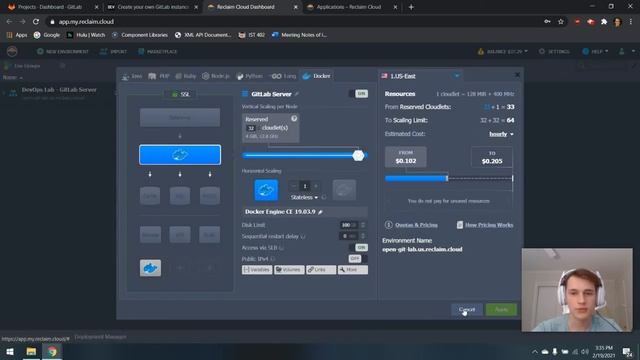Toggle Public IPv4 switch
Screen dimensions: 640x360
[x=358, y=259]
